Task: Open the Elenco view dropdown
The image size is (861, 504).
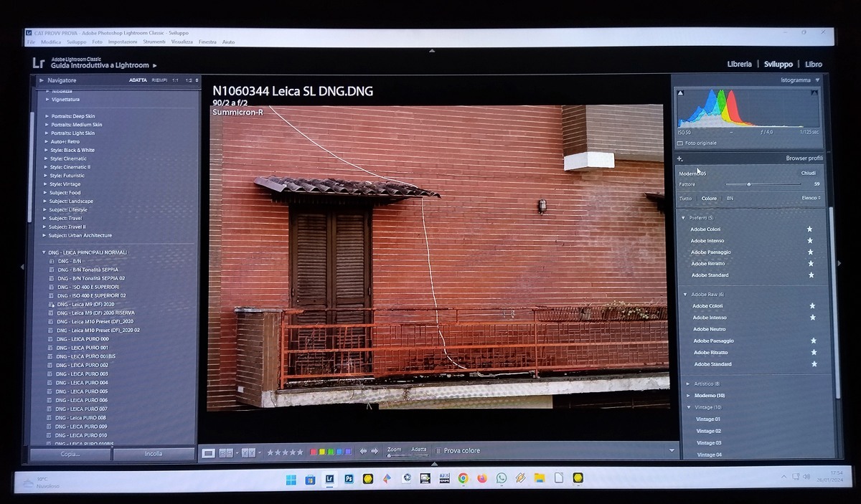Action: coord(811,199)
